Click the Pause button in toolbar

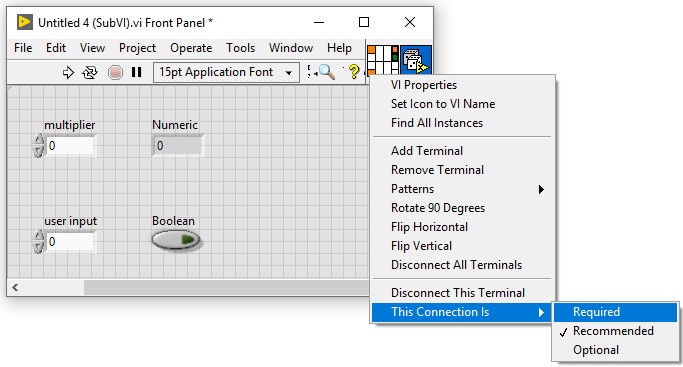pos(136,72)
